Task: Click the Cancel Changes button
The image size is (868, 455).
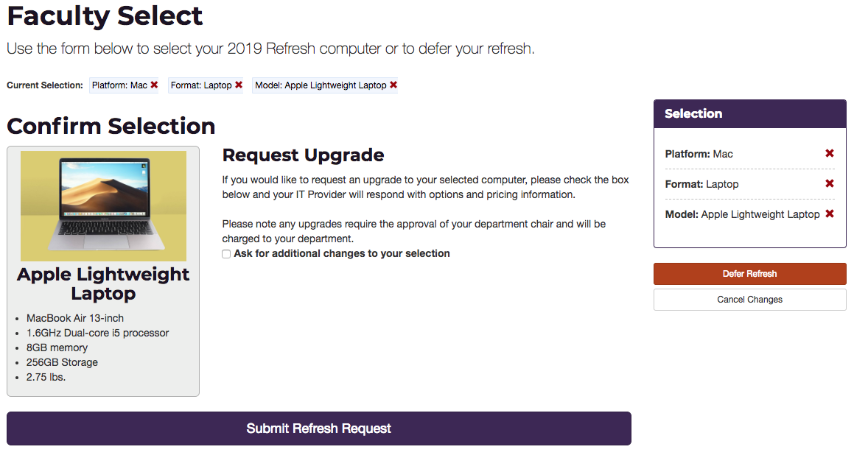Action: click(749, 299)
